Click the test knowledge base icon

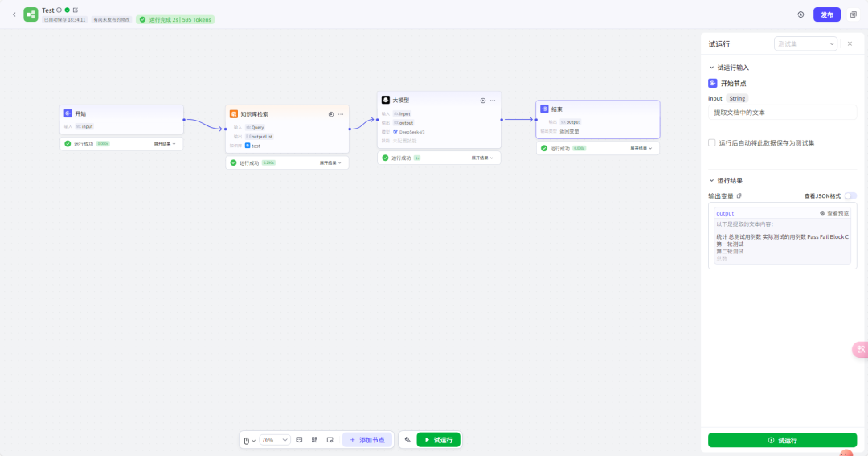click(x=248, y=146)
